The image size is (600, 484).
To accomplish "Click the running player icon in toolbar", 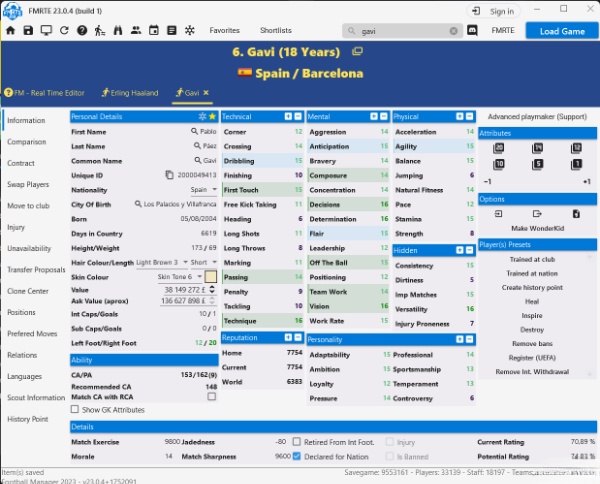I will [x=99, y=30].
